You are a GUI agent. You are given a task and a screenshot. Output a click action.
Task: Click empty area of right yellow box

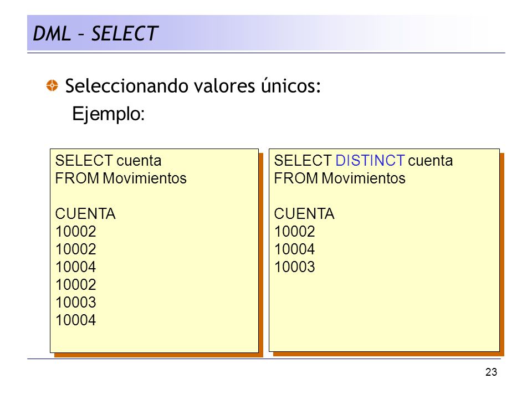(x=384, y=312)
